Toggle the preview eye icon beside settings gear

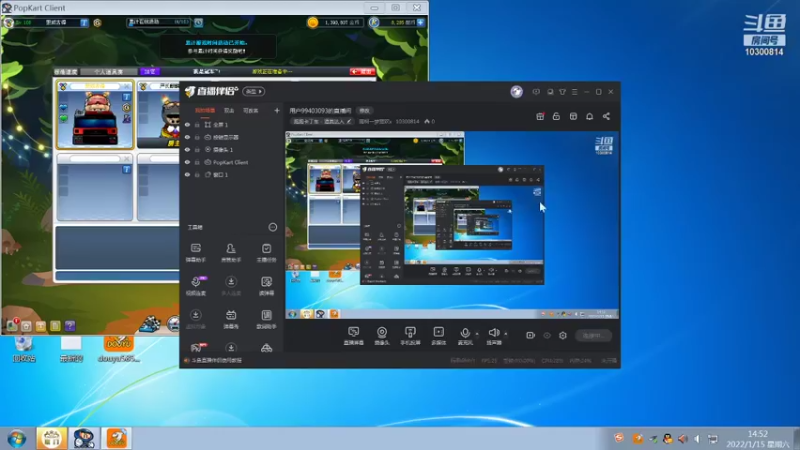[547, 335]
